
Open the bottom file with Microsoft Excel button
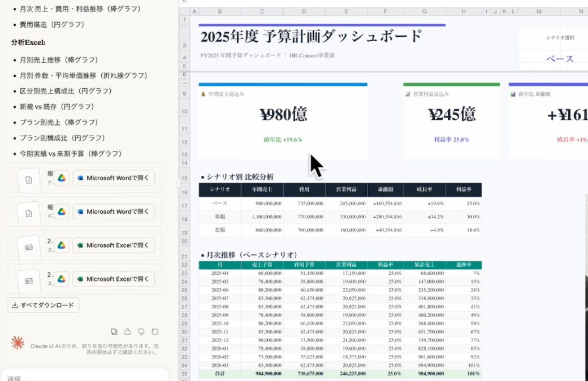pyautogui.click(x=114, y=279)
